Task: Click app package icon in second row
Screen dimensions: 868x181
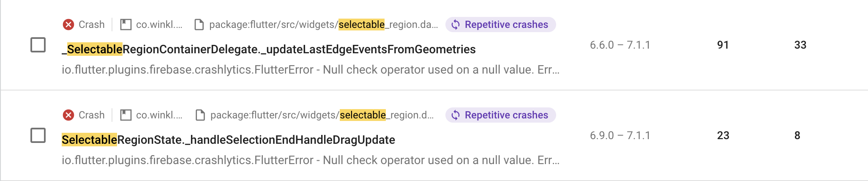Action: coord(126,115)
